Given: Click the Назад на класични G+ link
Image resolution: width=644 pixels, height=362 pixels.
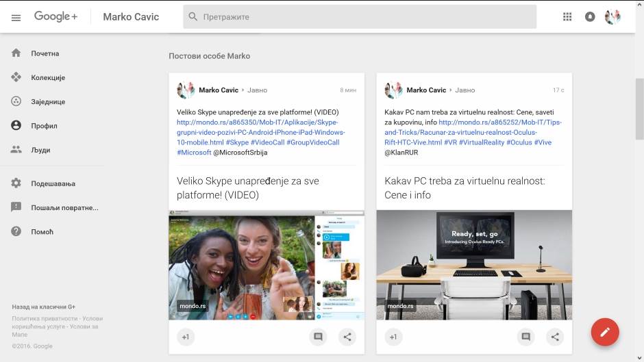Looking at the screenshot, I should [x=43, y=307].
